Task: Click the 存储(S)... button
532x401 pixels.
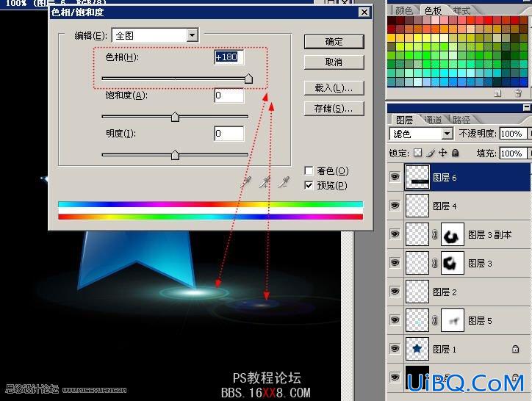Action: pyautogui.click(x=334, y=109)
